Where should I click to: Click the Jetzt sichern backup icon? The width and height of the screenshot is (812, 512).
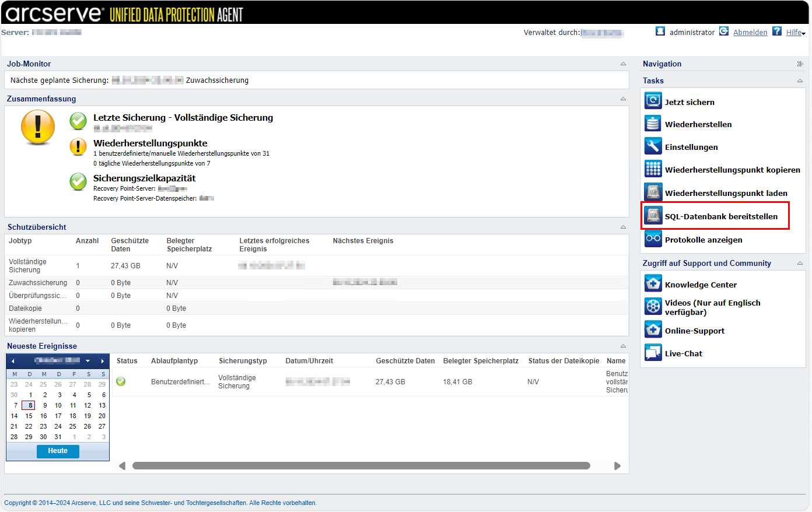pos(653,101)
